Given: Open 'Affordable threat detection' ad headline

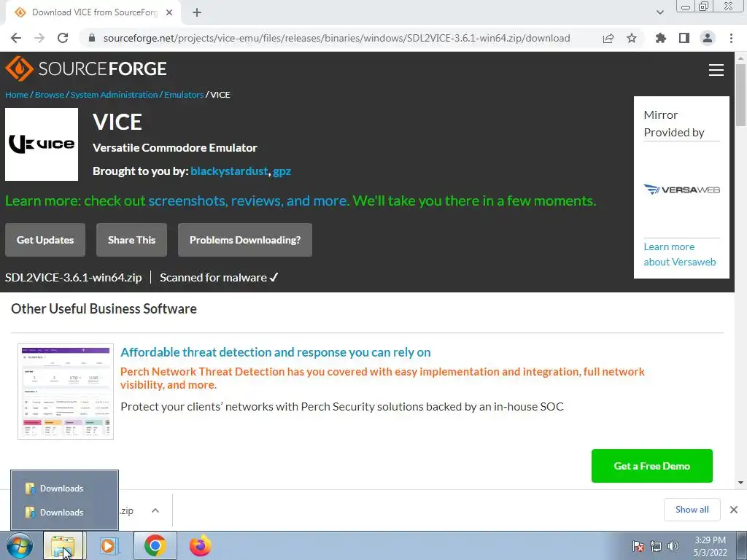Looking at the screenshot, I should click(x=275, y=352).
